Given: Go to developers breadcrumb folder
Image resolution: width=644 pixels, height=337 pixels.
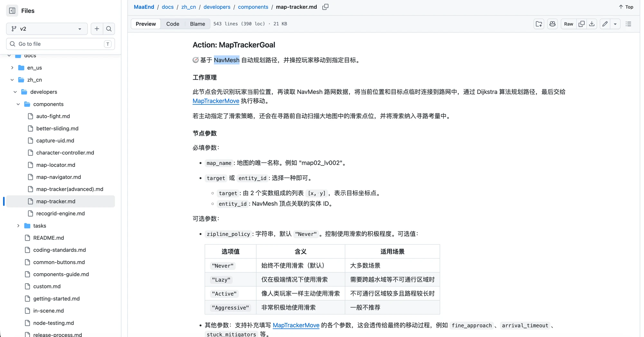Looking at the screenshot, I should [217, 7].
